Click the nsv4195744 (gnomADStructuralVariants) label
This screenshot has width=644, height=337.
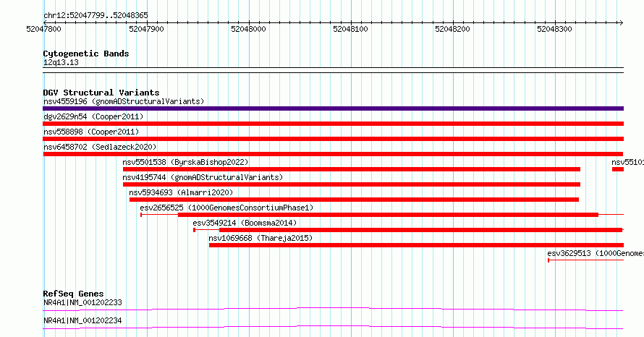pyautogui.click(x=203, y=177)
